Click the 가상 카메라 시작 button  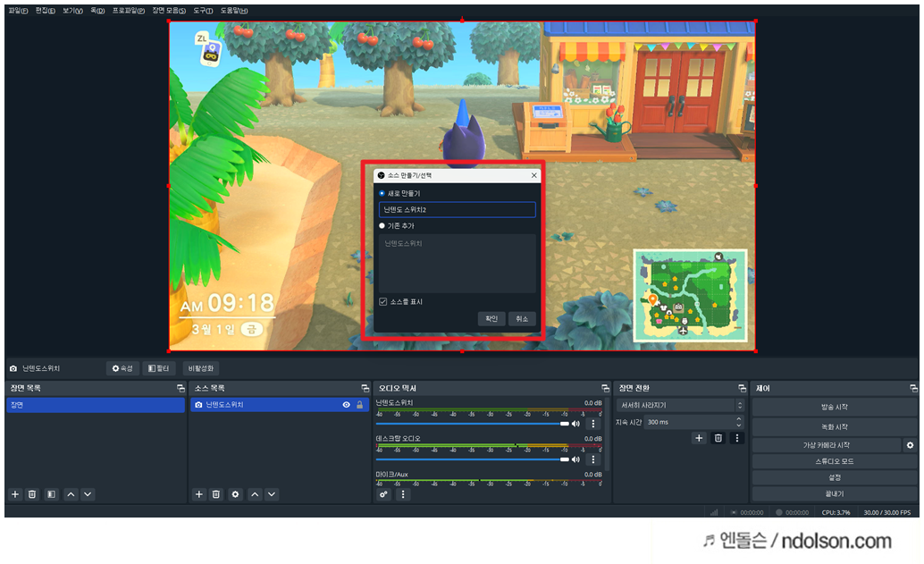(827, 445)
